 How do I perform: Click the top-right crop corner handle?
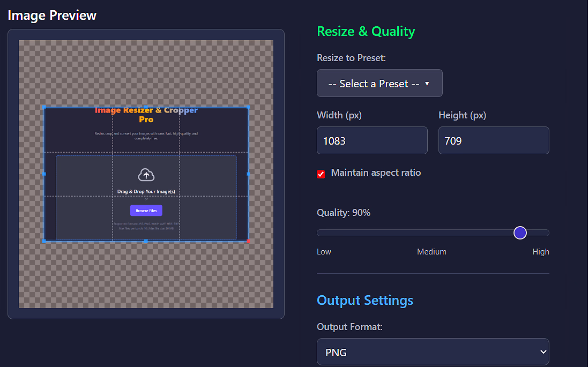coord(248,107)
